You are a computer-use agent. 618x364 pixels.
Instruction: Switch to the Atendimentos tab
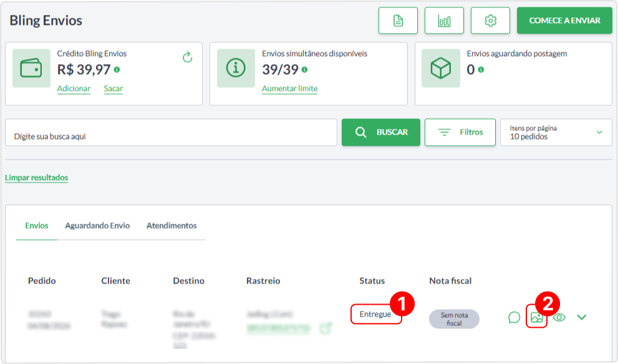coord(171,226)
